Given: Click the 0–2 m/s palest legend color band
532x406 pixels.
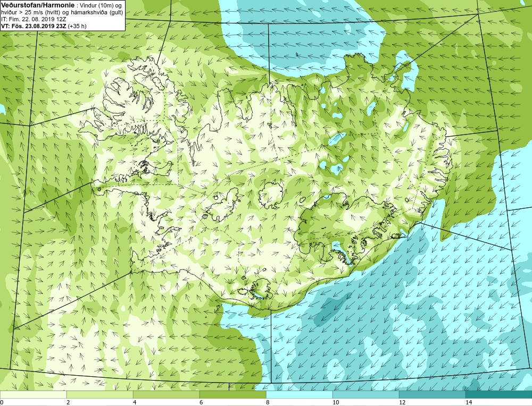Looking at the screenshot, I should (33, 394).
